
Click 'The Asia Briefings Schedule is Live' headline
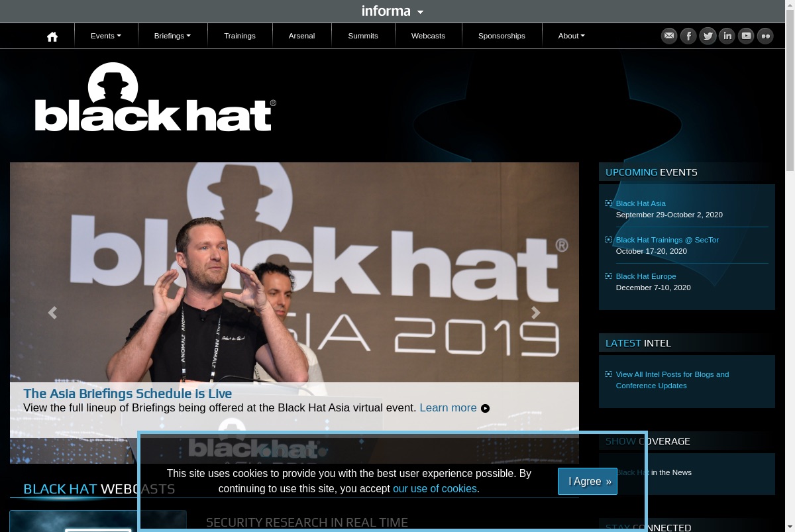pyautogui.click(x=127, y=394)
